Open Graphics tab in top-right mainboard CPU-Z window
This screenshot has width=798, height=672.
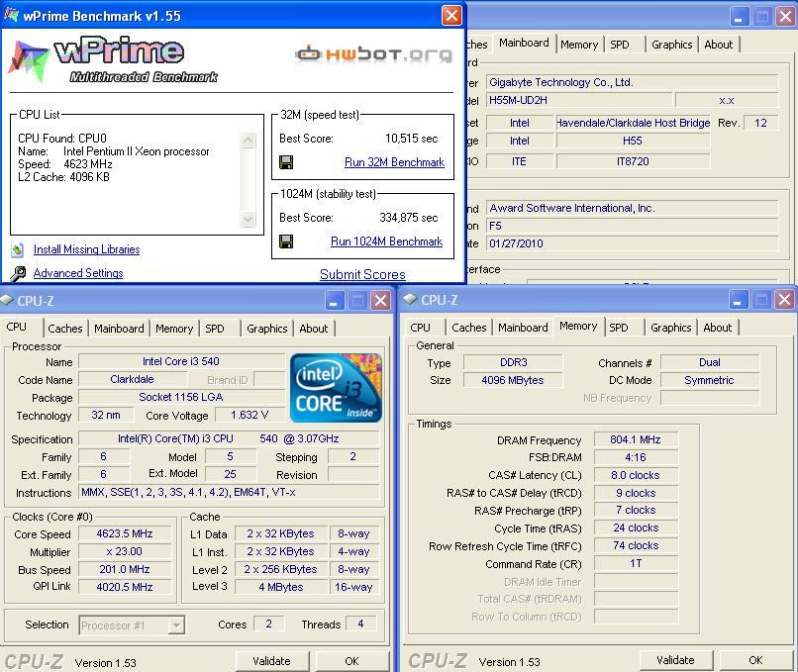672,45
